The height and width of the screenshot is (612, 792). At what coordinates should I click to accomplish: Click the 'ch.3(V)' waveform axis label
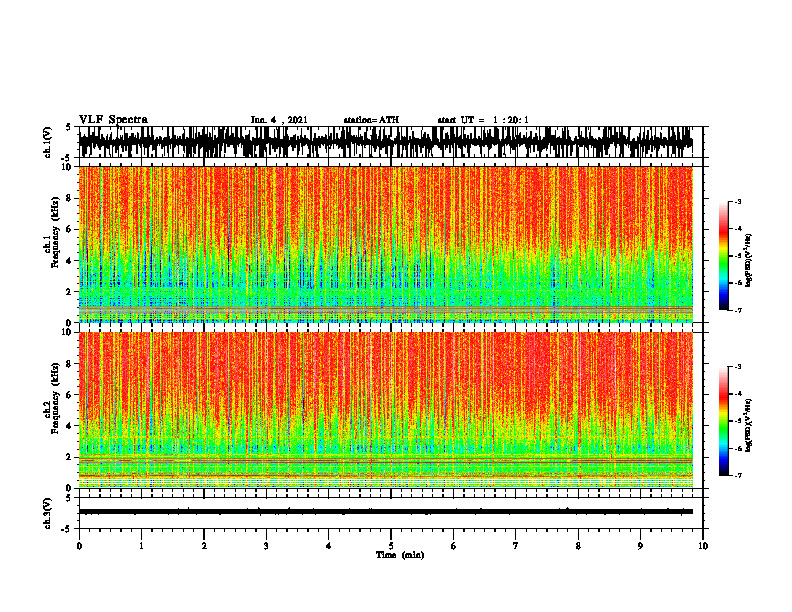pos(48,514)
